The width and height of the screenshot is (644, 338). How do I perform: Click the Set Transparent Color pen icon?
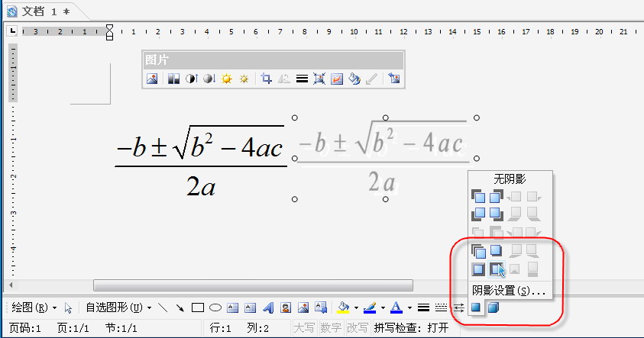[x=371, y=79]
